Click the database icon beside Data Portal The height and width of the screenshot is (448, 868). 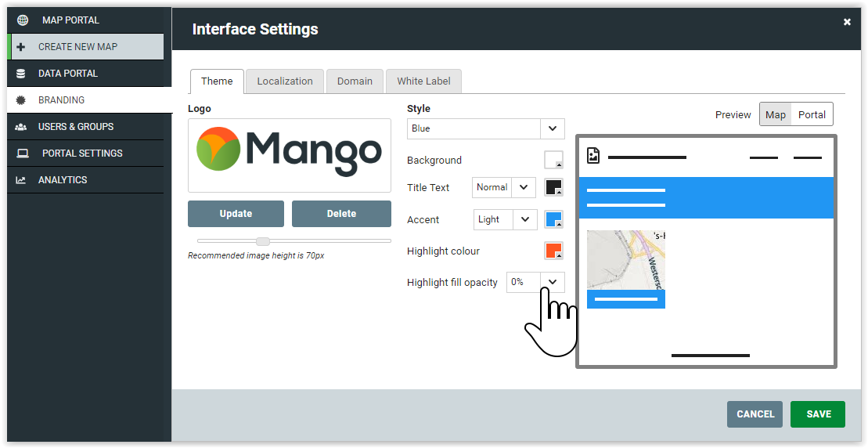coord(21,74)
